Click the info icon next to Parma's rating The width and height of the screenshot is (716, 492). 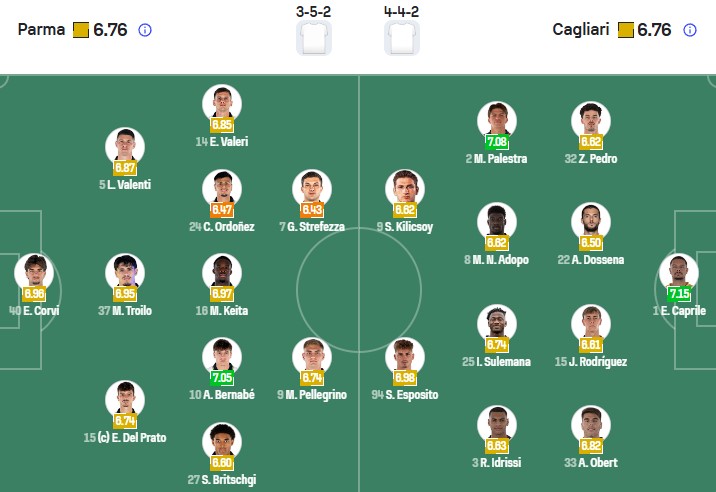pyautogui.click(x=145, y=30)
